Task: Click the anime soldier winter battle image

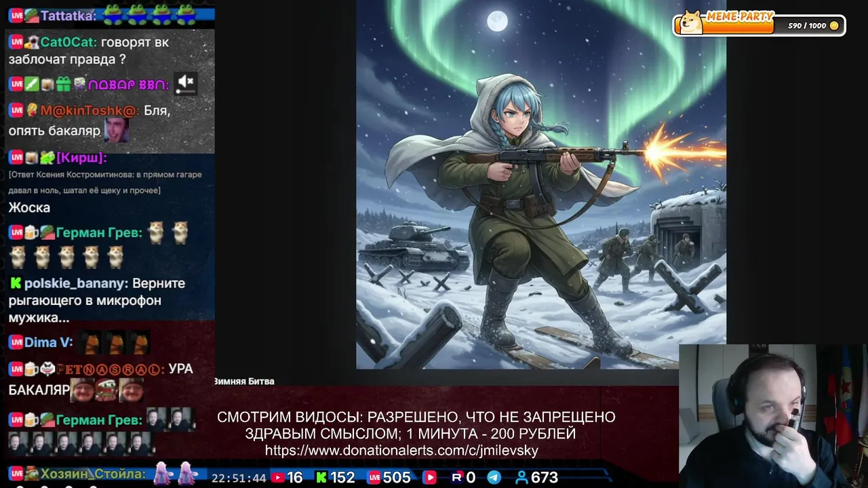Action: pos(541,184)
